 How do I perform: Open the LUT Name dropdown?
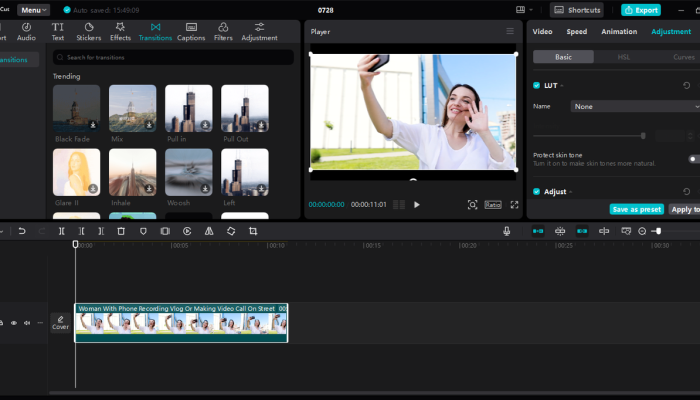point(634,106)
